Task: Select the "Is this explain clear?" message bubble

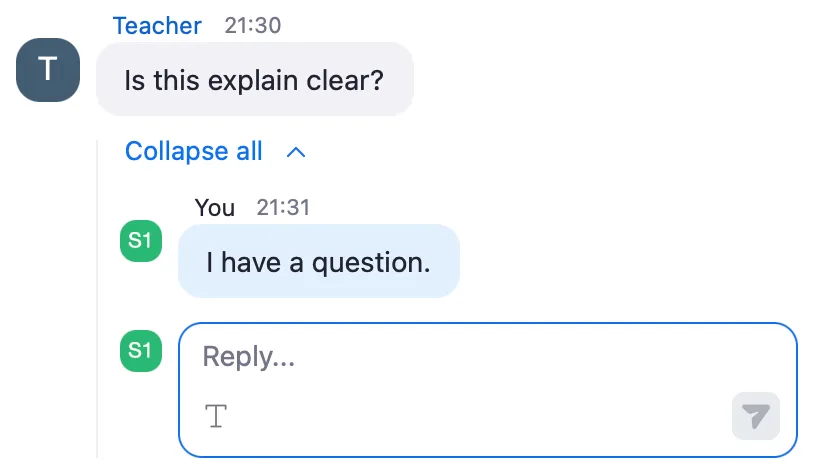Action: (254, 80)
